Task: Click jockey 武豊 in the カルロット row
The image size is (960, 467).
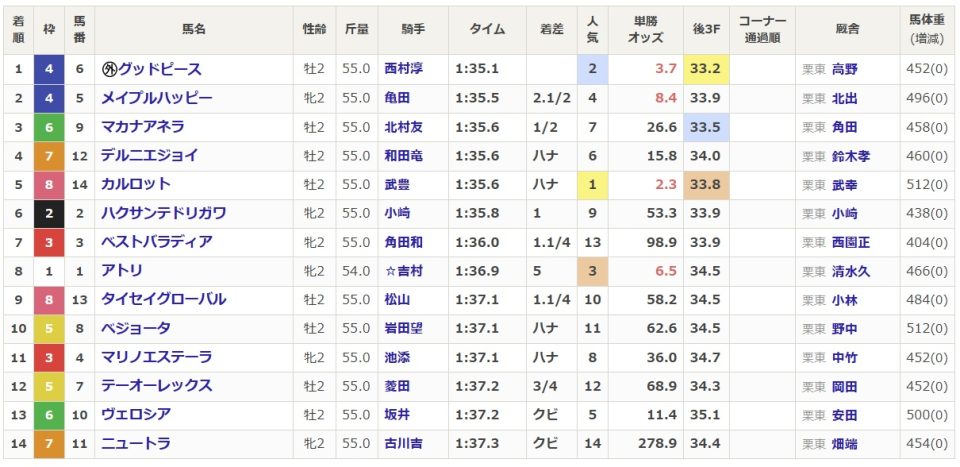Action: tap(397, 185)
